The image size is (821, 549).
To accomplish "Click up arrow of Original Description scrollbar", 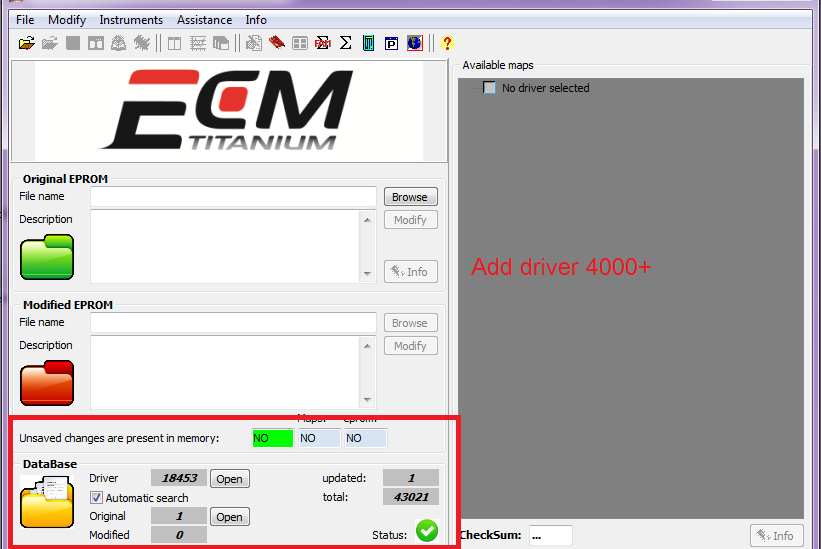I will click(x=368, y=220).
